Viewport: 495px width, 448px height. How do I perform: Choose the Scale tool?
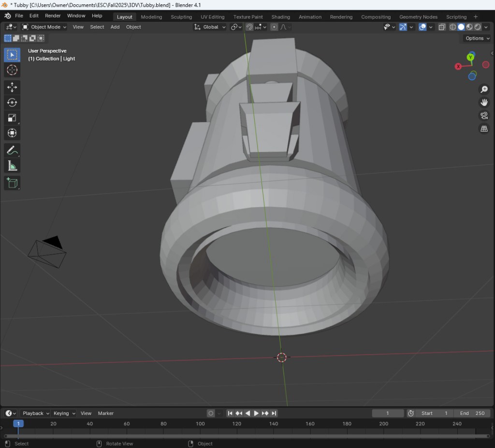(12, 118)
